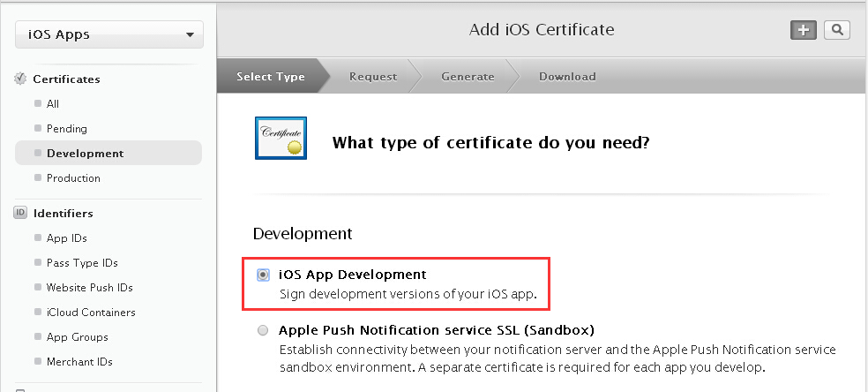Show All certificates in sidebar
Screen dimensions: 868x392
(x=53, y=103)
